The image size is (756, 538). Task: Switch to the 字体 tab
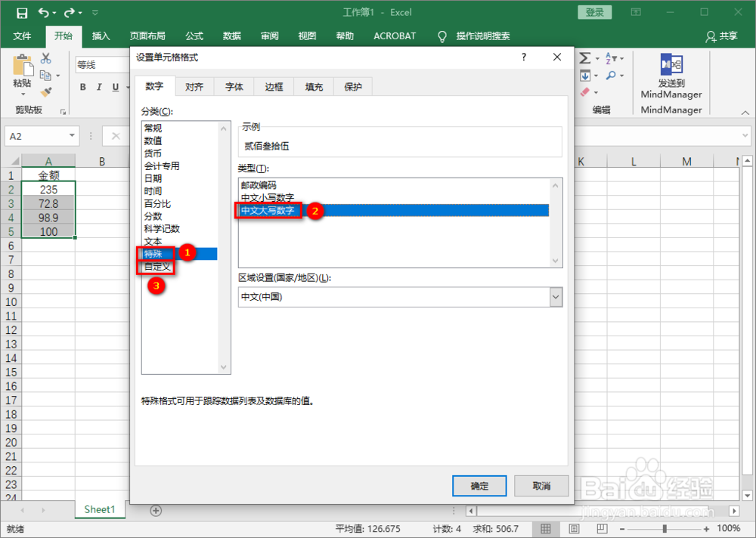(x=234, y=85)
